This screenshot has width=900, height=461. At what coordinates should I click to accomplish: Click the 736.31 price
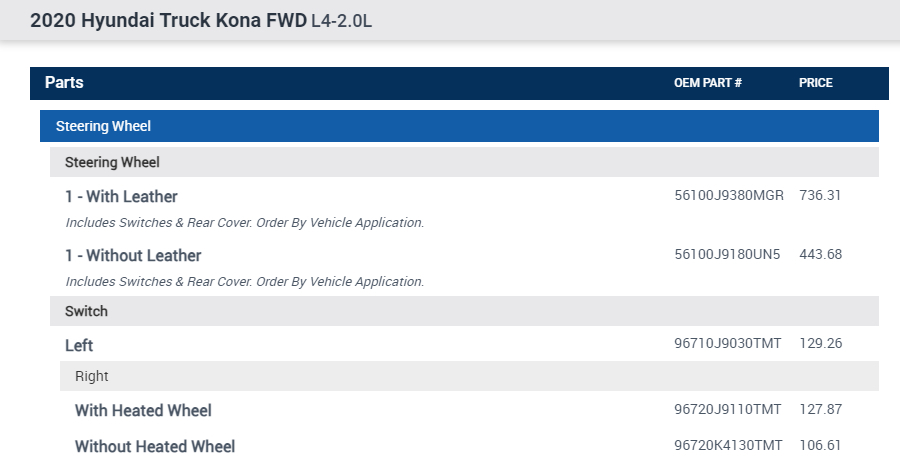point(820,196)
